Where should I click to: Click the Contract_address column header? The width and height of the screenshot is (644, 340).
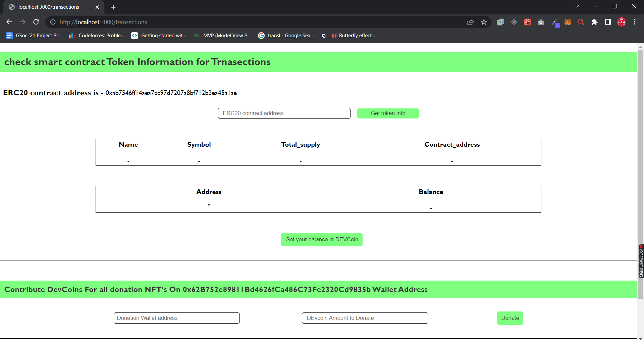tap(452, 145)
